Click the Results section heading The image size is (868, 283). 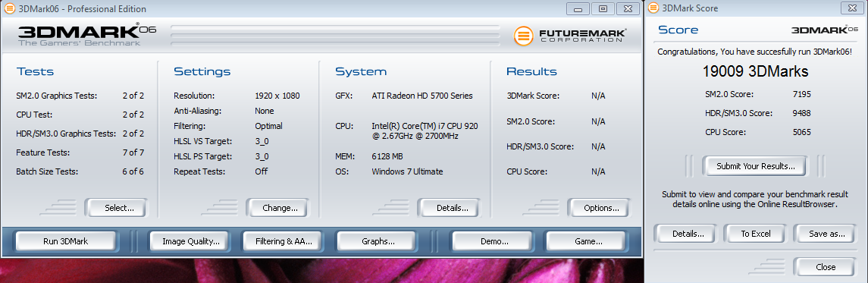pos(531,71)
